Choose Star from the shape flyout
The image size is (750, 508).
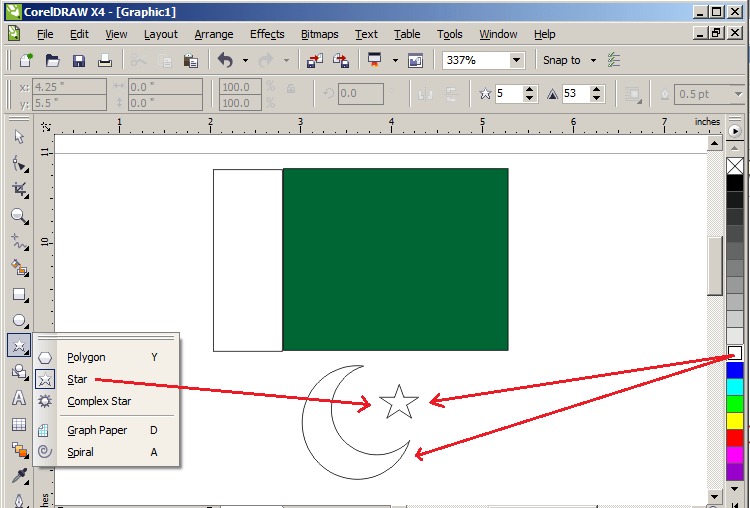[77, 379]
